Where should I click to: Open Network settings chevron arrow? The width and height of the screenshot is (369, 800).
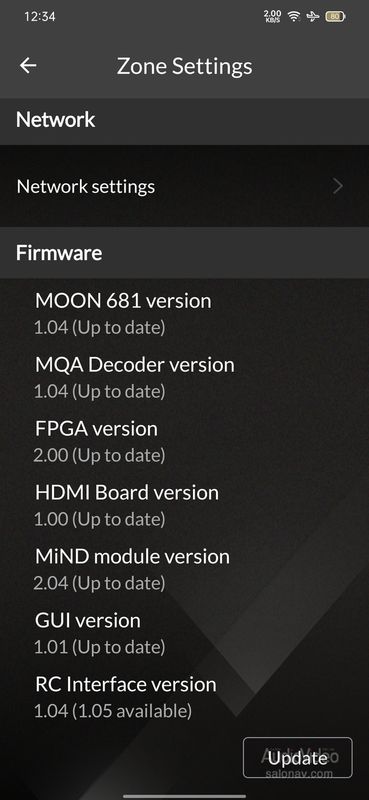337,187
